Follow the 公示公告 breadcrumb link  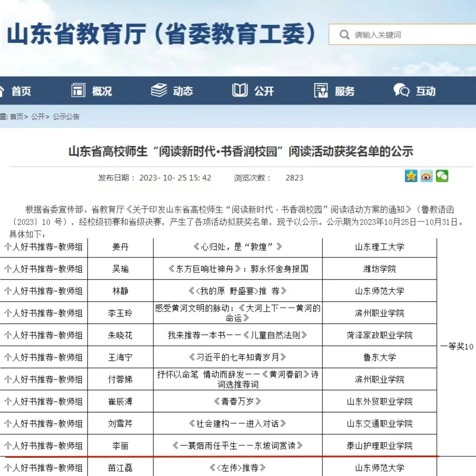click(x=66, y=117)
